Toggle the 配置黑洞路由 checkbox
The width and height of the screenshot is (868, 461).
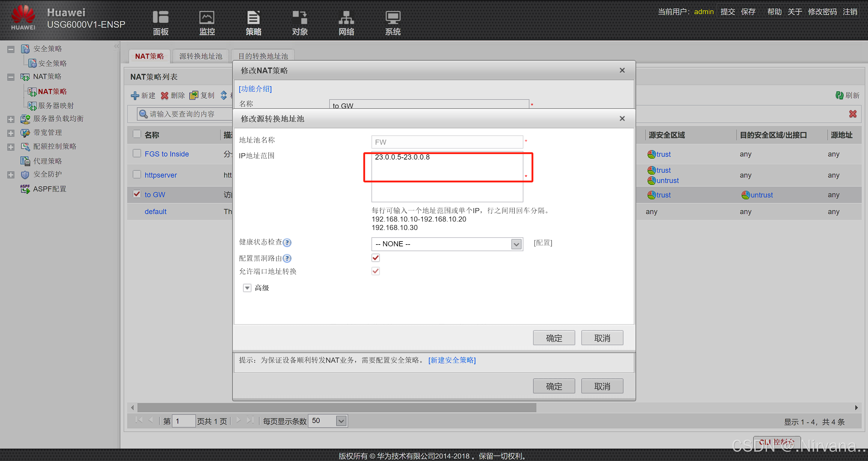tap(376, 258)
